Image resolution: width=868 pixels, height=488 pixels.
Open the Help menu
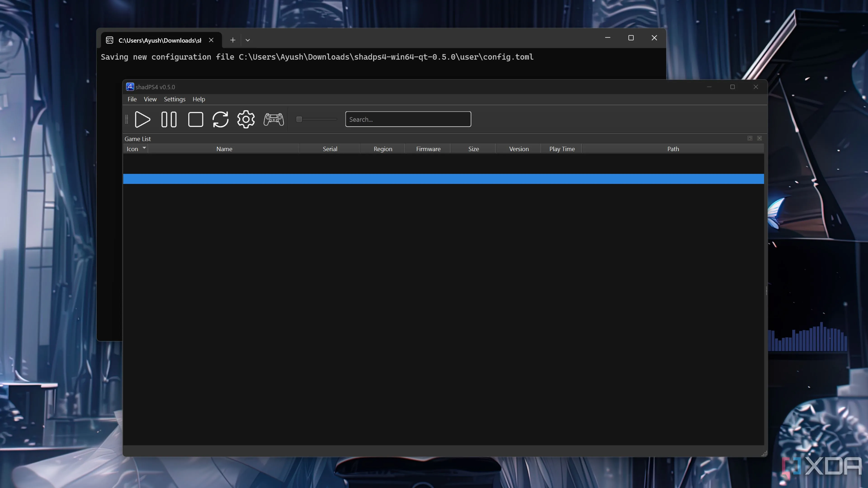(x=198, y=99)
